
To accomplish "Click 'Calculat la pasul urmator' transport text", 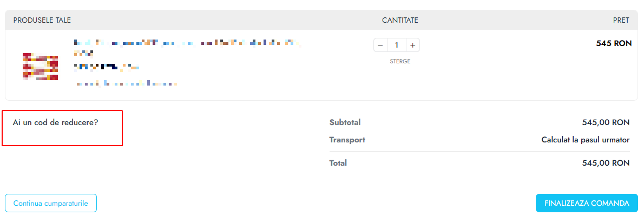I will tap(585, 140).
